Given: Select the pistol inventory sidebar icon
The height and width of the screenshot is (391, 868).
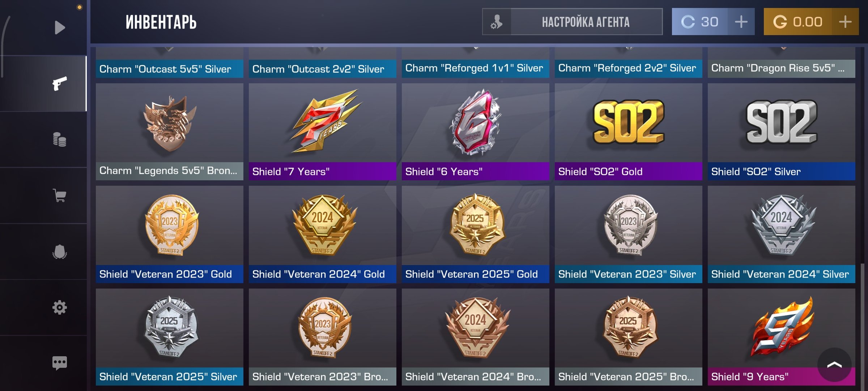Looking at the screenshot, I should pos(60,84).
